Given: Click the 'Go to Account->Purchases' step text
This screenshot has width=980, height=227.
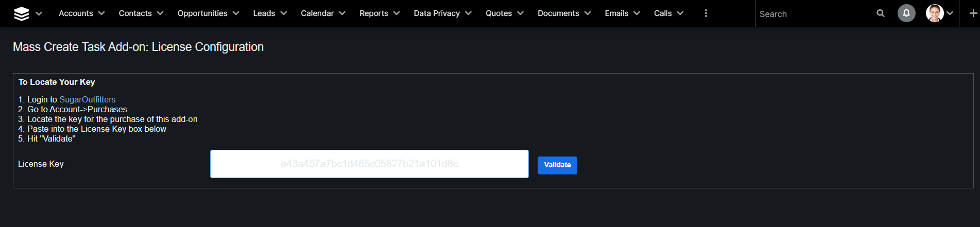Looking at the screenshot, I should pyautogui.click(x=77, y=109).
